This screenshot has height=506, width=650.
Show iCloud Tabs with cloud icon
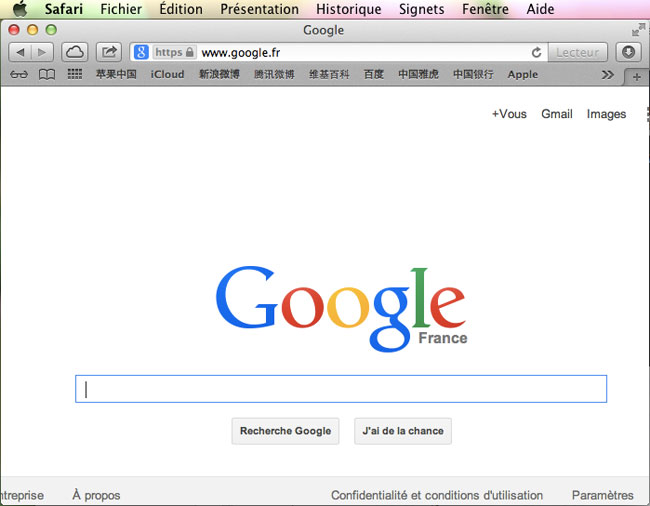[x=75, y=53]
